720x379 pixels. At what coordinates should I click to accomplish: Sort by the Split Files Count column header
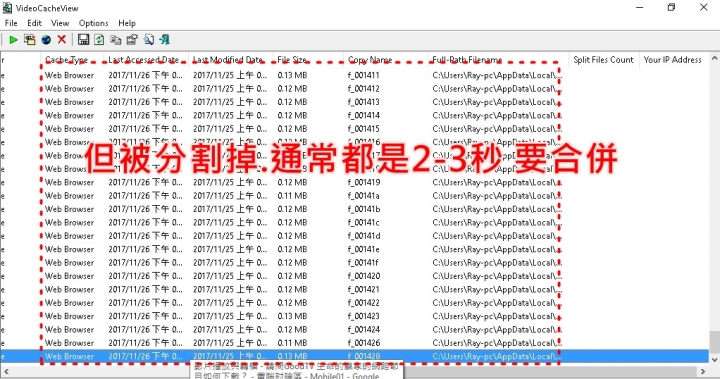(603, 60)
